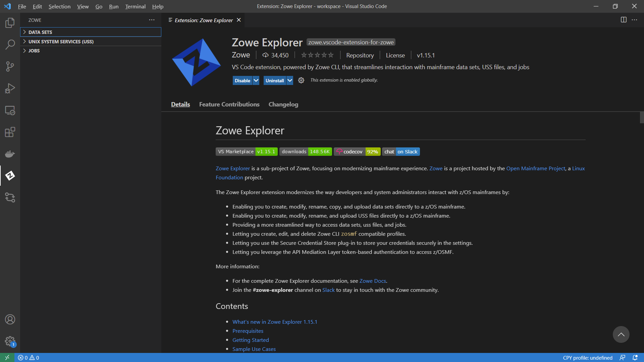Image resolution: width=644 pixels, height=362 pixels.
Task: Split the editor to the right
Action: click(624, 20)
